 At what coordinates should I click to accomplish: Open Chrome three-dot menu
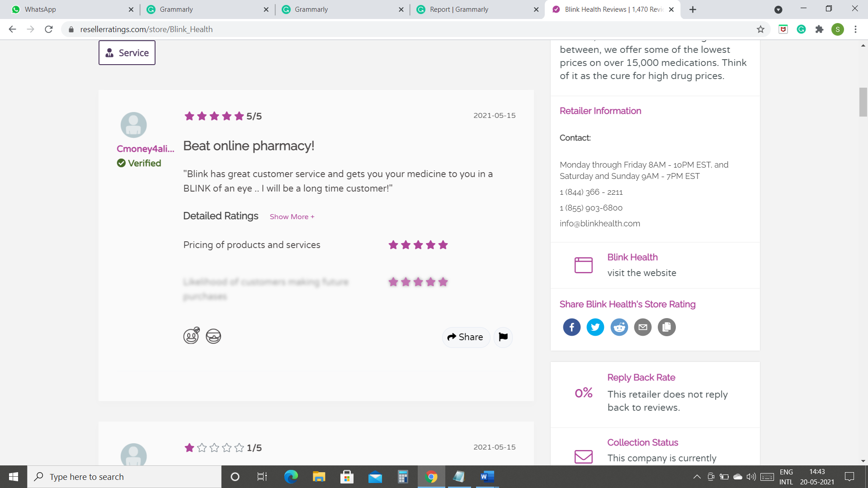(x=855, y=29)
